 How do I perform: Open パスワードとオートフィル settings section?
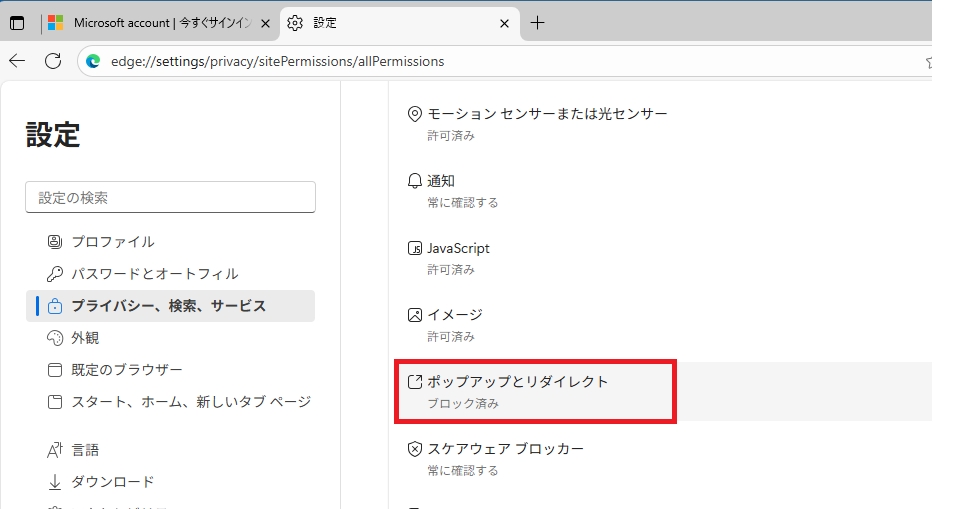[x=154, y=274]
